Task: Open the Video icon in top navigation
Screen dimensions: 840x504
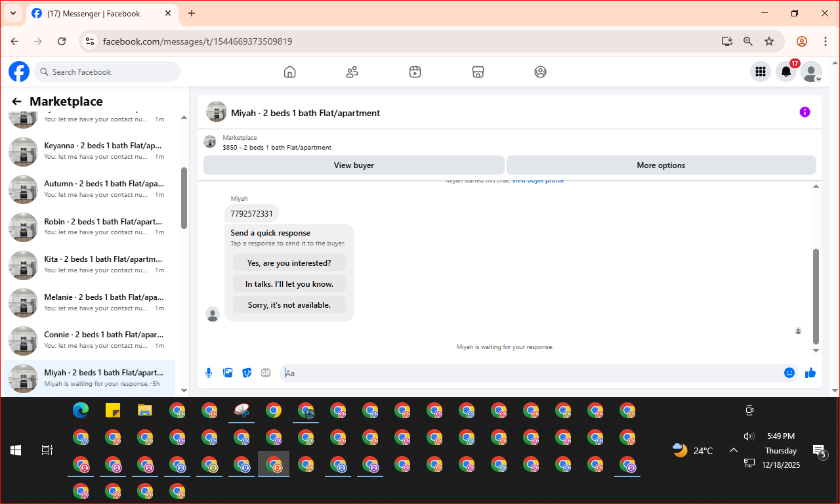Action: click(x=415, y=72)
